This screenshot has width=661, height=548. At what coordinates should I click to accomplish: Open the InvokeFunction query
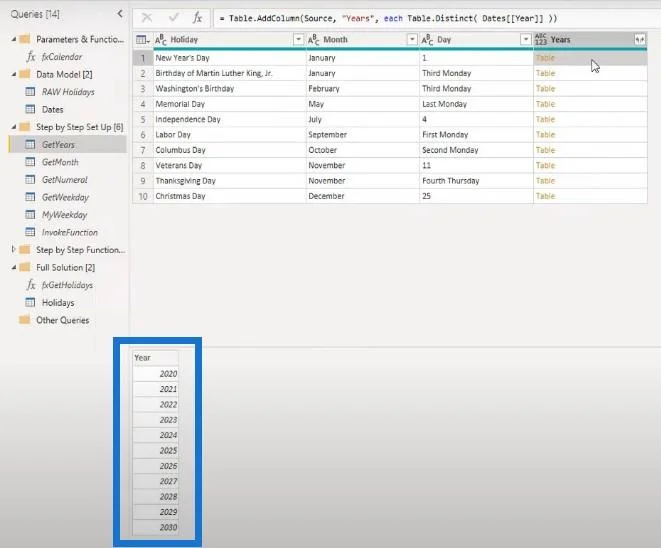coord(70,233)
